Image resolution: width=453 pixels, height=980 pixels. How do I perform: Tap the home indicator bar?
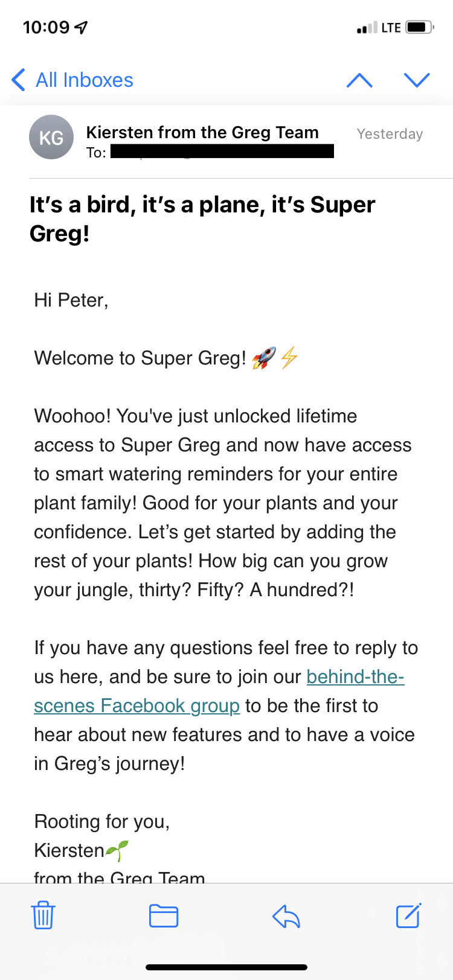click(x=226, y=967)
